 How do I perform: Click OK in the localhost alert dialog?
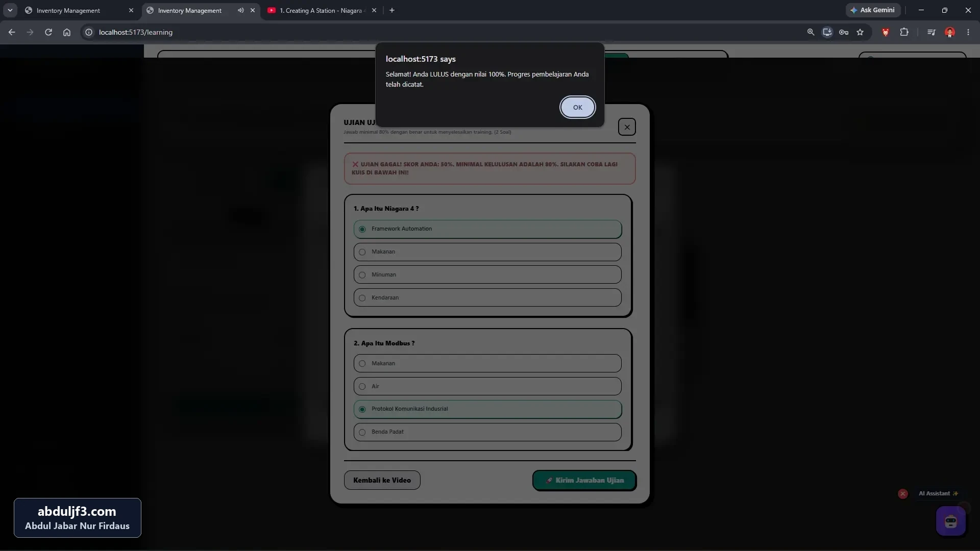pyautogui.click(x=577, y=107)
